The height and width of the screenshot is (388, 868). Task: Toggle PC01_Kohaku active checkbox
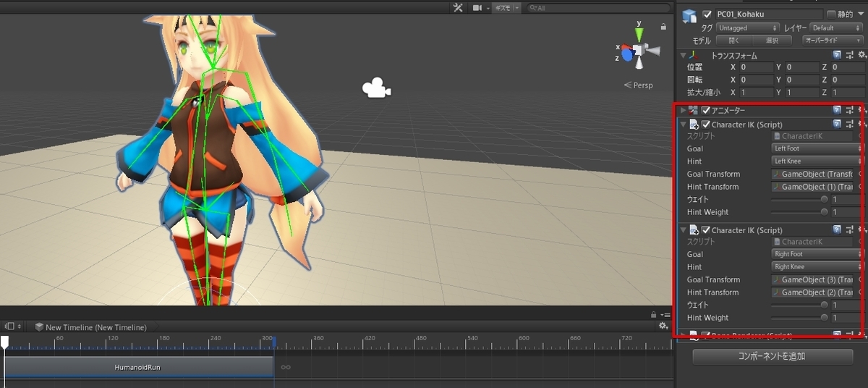click(707, 14)
